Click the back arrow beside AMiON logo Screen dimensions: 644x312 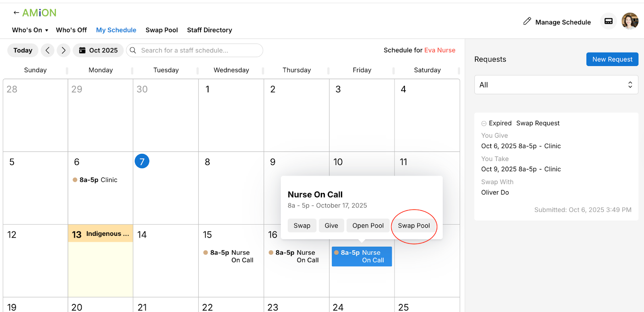pyautogui.click(x=16, y=13)
